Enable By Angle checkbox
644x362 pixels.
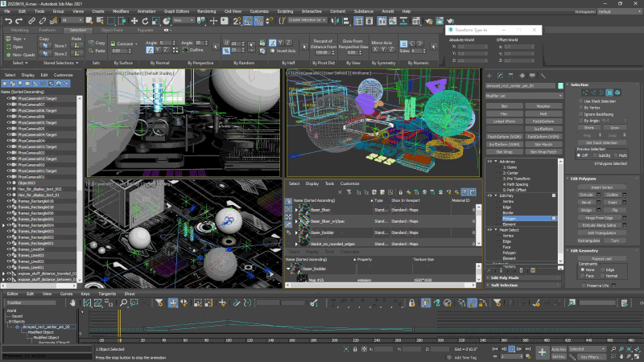click(x=580, y=121)
